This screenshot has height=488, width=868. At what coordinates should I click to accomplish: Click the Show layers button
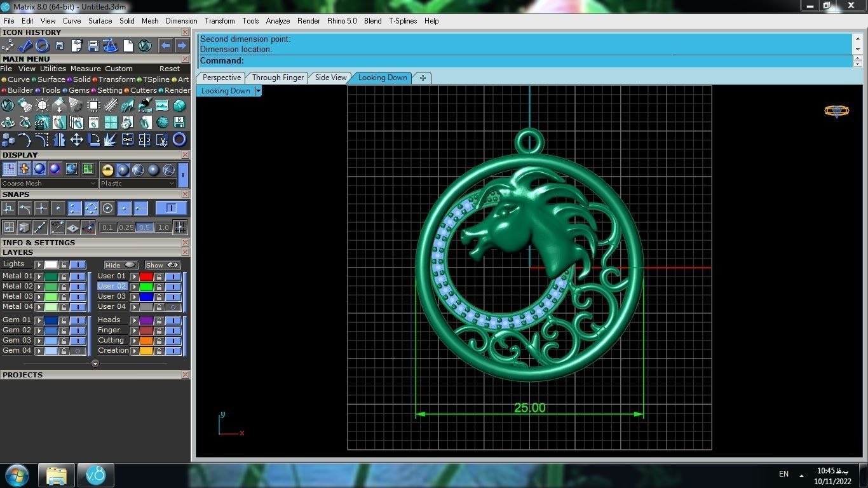tap(163, 265)
